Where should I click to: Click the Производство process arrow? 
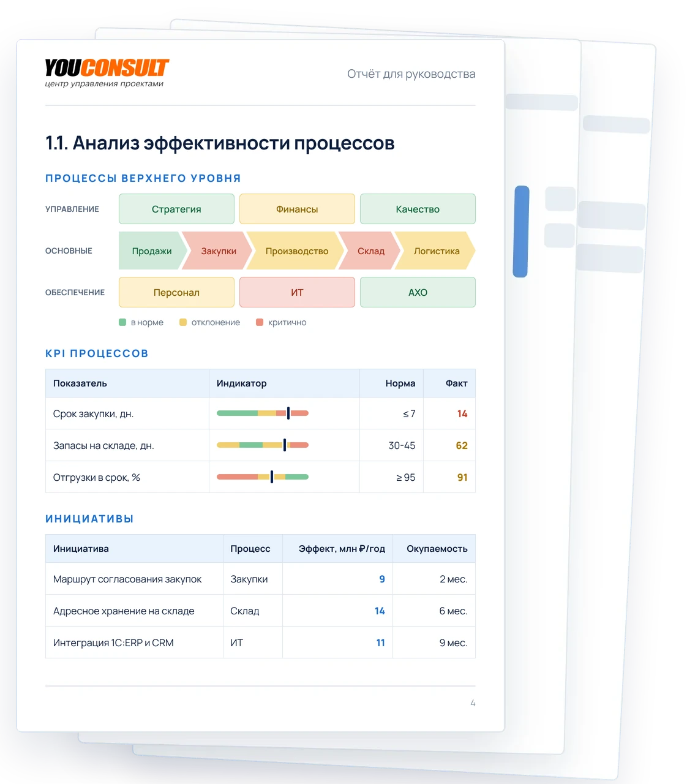(x=296, y=251)
